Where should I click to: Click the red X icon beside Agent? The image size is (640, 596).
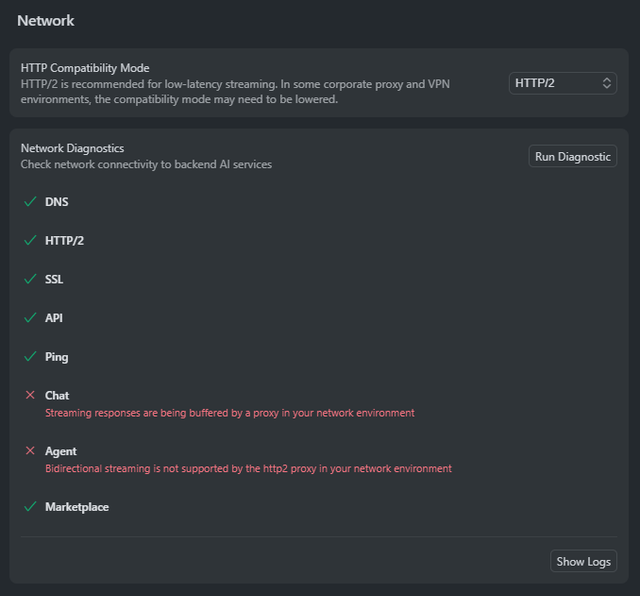click(x=30, y=452)
